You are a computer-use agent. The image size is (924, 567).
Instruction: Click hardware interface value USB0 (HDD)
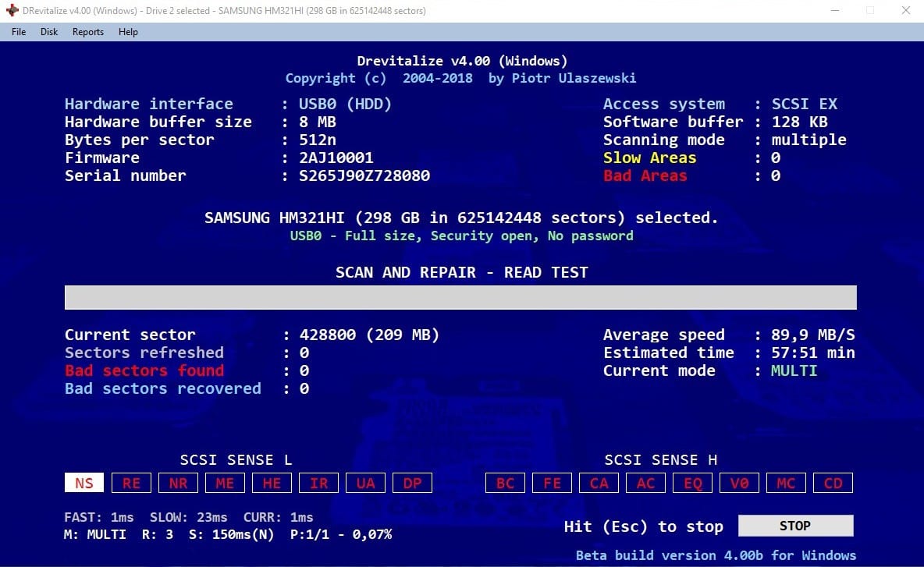(x=345, y=104)
